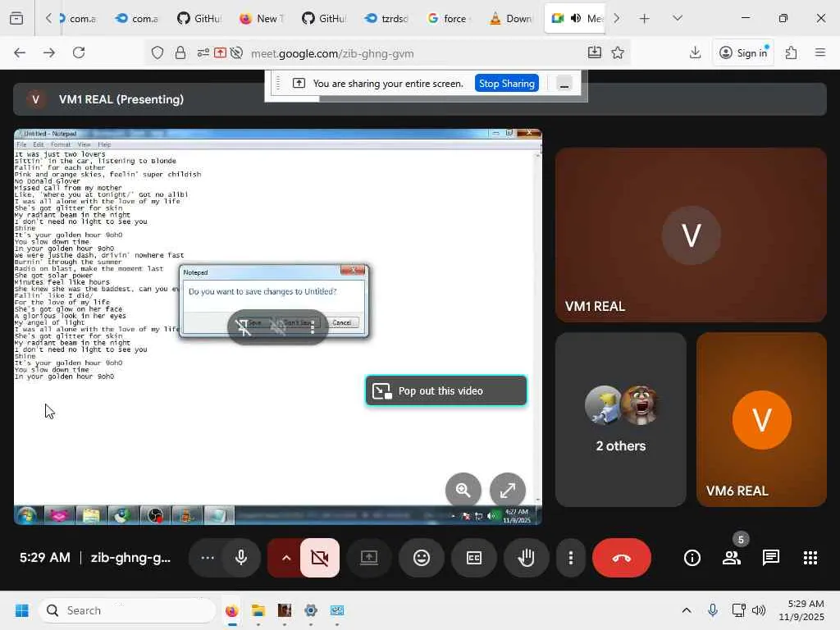Open Windows Start menu
Viewport: 840px width, 630px height.
tap(22, 610)
